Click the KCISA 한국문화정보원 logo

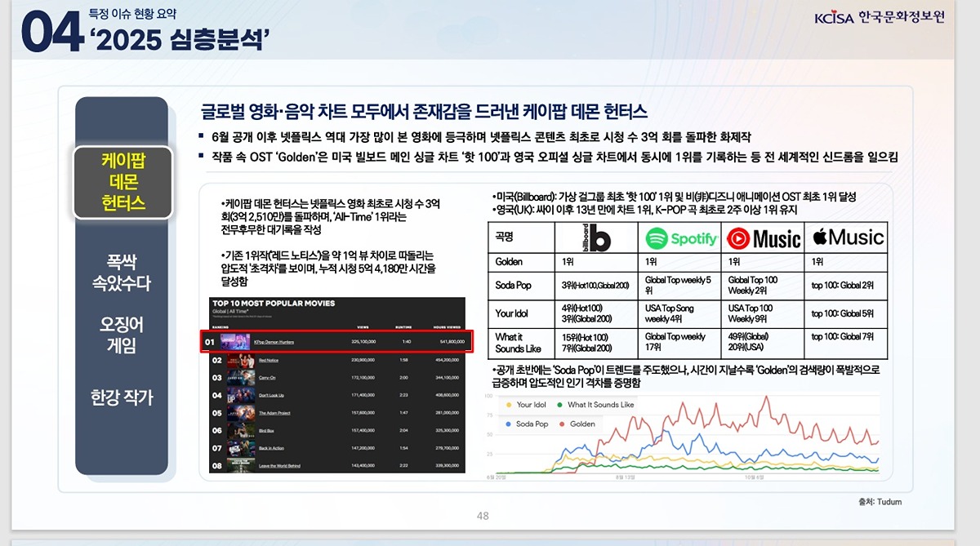pyautogui.click(x=879, y=18)
